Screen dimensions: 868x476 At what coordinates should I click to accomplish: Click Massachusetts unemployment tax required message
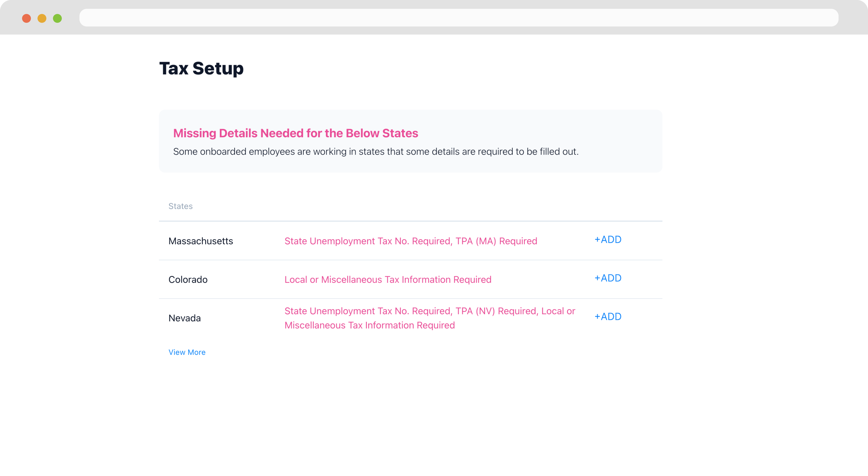(x=368, y=241)
